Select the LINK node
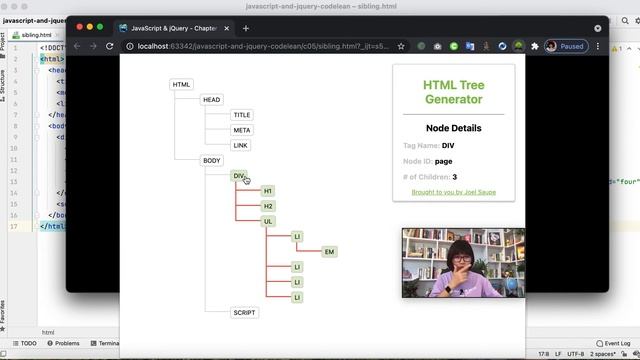Viewport: 640px width, 360px height. [240, 145]
